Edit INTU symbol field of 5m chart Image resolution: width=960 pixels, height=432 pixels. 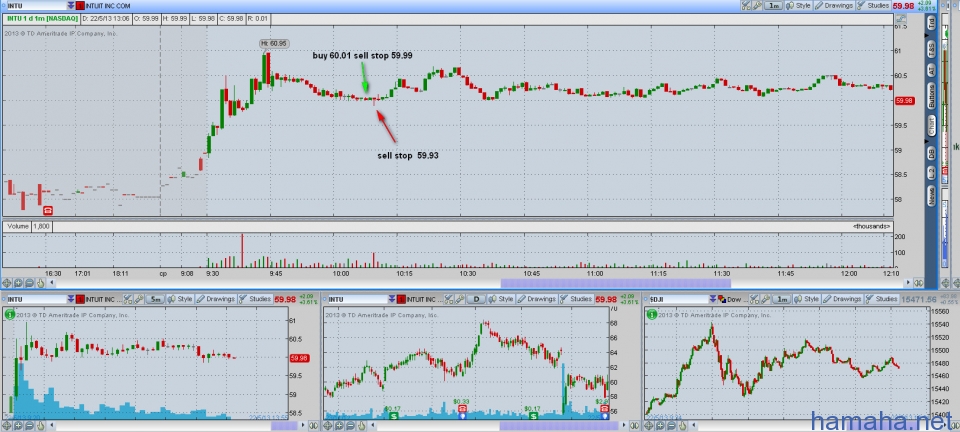tap(36, 299)
